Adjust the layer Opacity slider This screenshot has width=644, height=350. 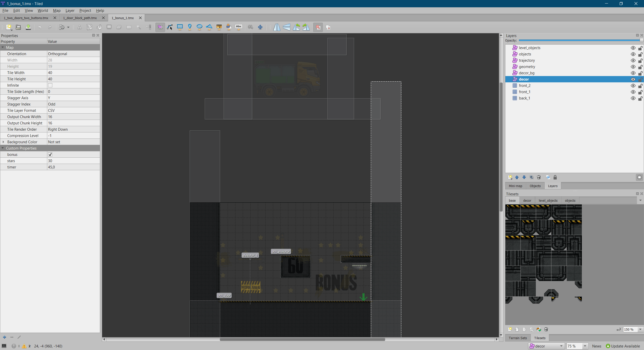click(579, 41)
